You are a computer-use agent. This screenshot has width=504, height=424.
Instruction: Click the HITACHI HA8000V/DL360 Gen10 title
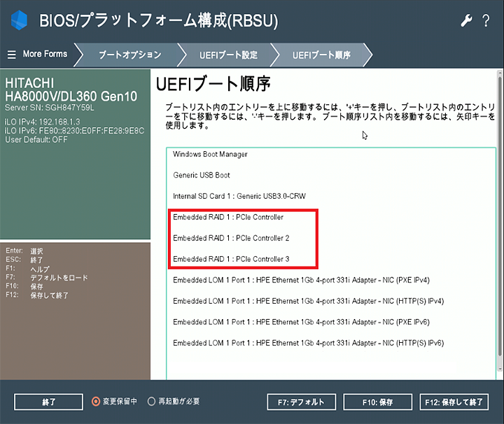[71, 90]
